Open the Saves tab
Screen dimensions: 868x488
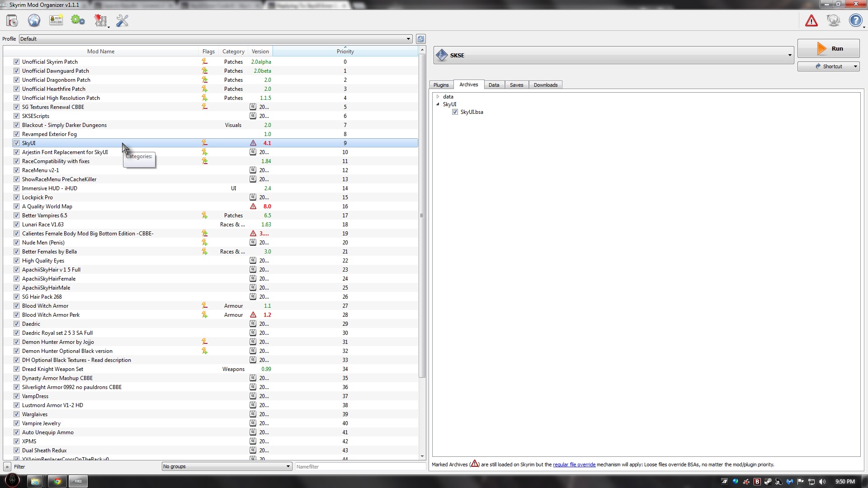point(516,85)
